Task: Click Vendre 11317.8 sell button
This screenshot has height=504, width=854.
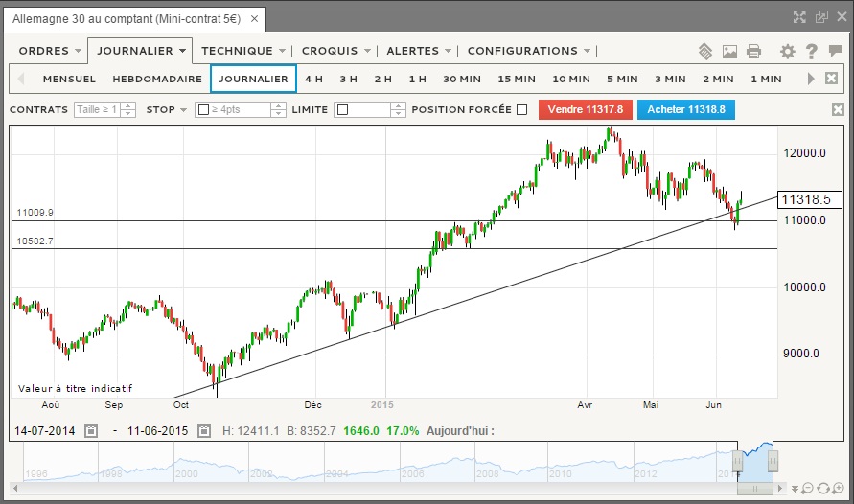Action: [585, 110]
